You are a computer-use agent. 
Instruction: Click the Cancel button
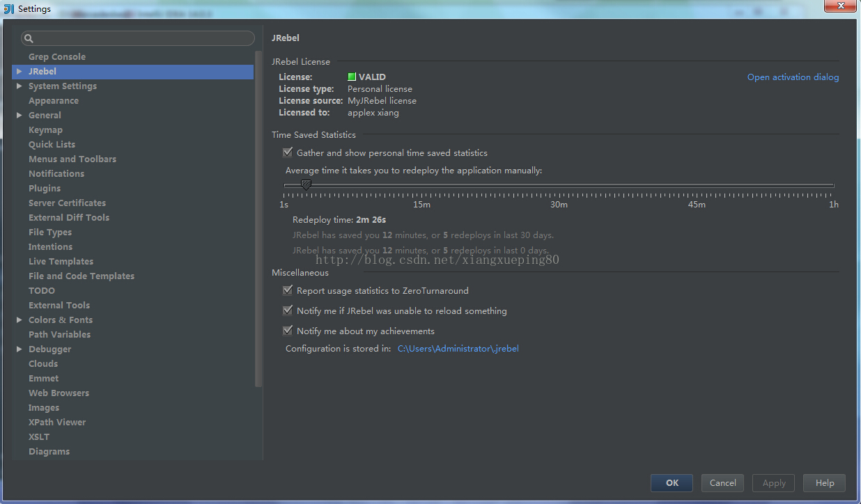click(722, 483)
